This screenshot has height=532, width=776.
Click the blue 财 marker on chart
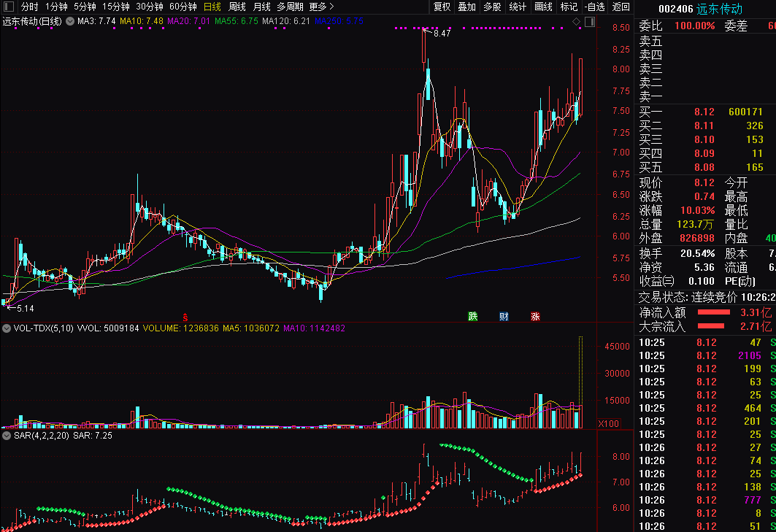(504, 317)
